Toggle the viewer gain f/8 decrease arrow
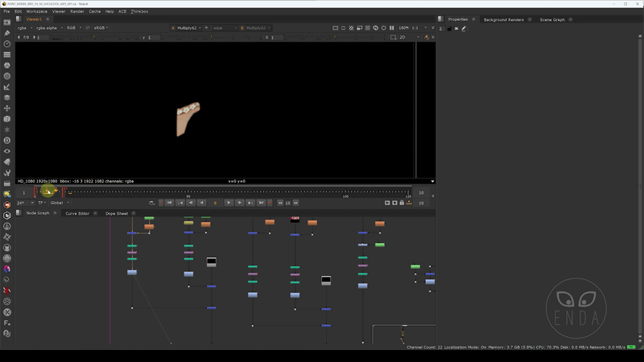644x362 pixels. click(x=19, y=37)
